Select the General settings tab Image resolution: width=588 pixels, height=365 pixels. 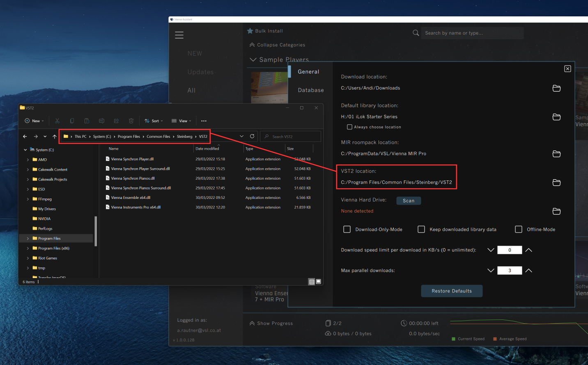pos(308,72)
